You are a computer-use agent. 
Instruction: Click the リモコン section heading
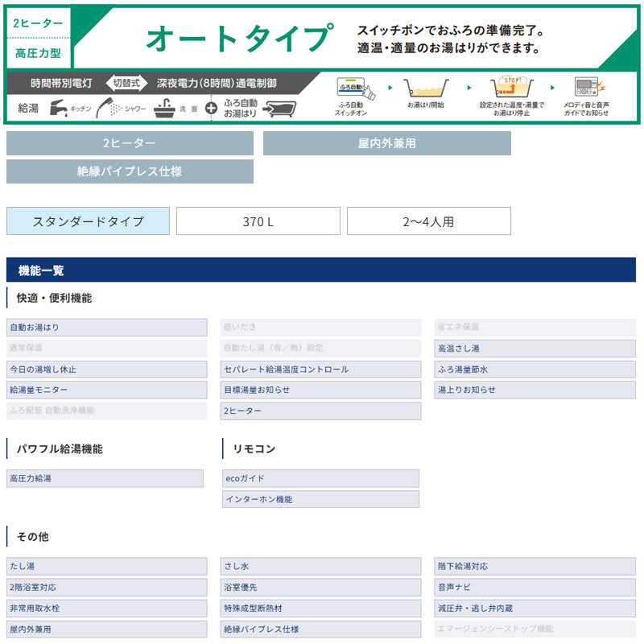pos(254,448)
